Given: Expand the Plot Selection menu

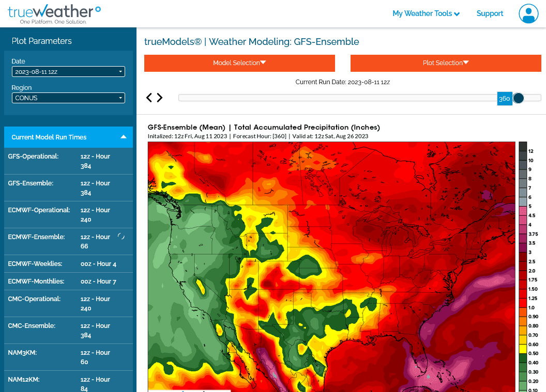Looking at the screenshot, I should point(446,63).
